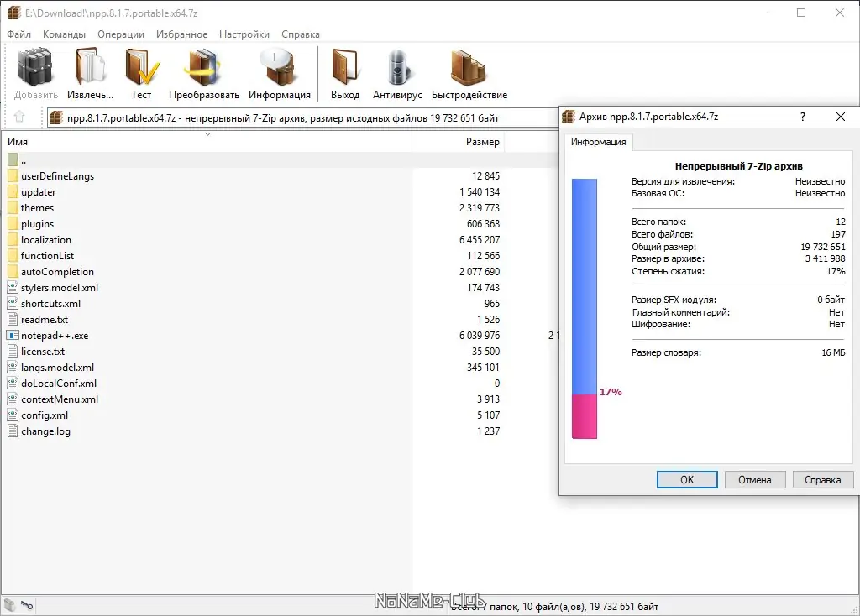Select the functionList folder icon
This screenshot has width=860, height=616.
coord(13,255)
